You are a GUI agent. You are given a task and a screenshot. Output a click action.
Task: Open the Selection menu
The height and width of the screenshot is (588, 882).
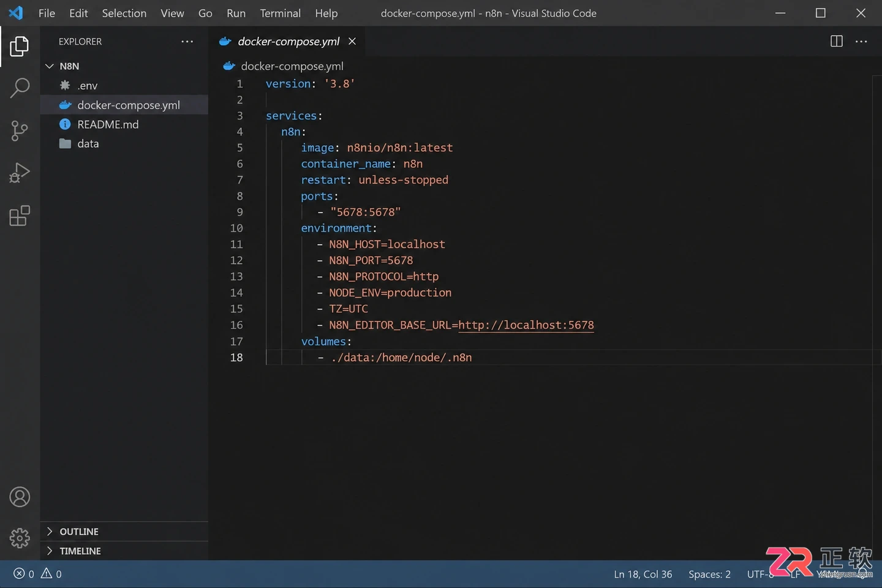(x=124, y=13)
